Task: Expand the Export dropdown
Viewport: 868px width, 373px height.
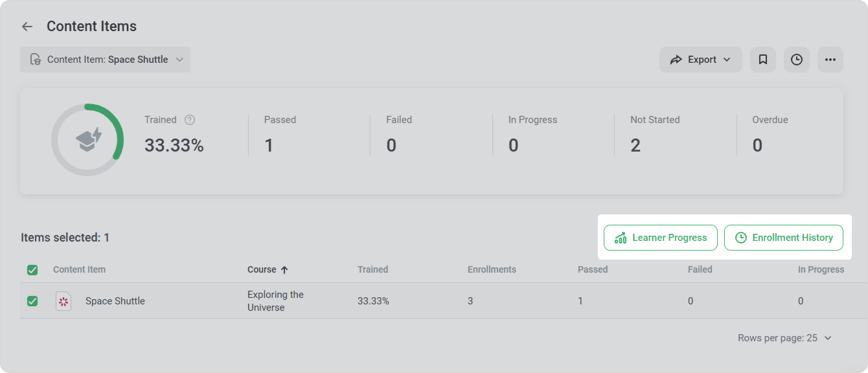Action: click(700, 60)
